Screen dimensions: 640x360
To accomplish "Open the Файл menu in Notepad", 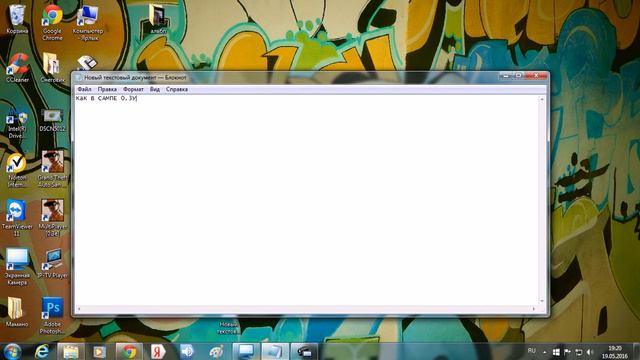I will [84, 89].
